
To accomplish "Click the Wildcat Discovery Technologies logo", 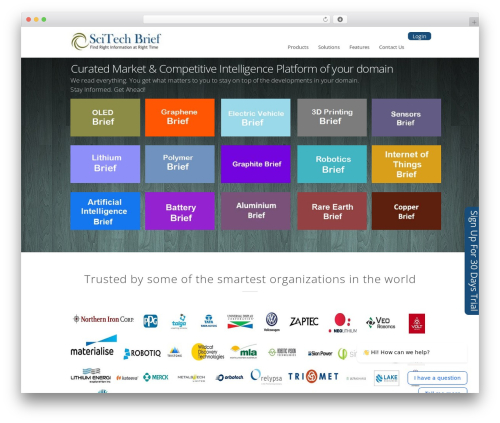I will point(207,352).
